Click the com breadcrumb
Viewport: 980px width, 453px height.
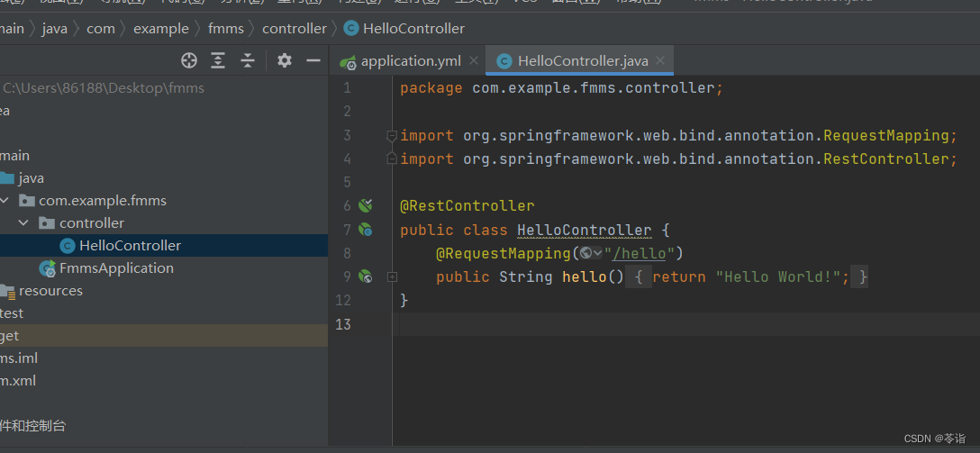[101, 29]
